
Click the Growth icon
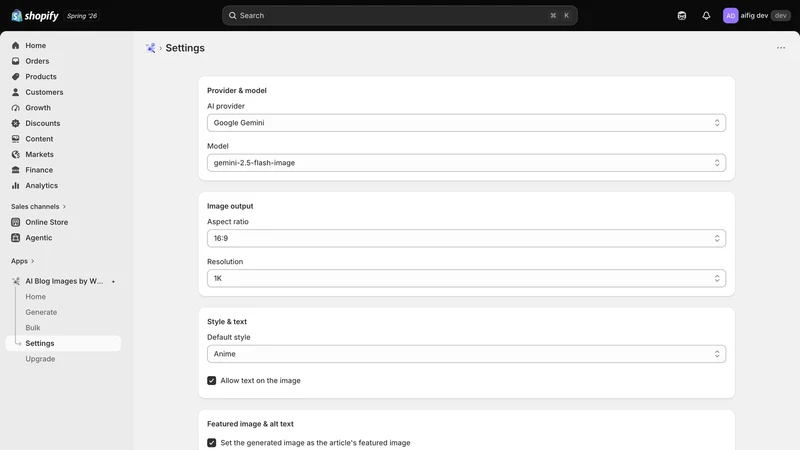(x=15, y=108)
